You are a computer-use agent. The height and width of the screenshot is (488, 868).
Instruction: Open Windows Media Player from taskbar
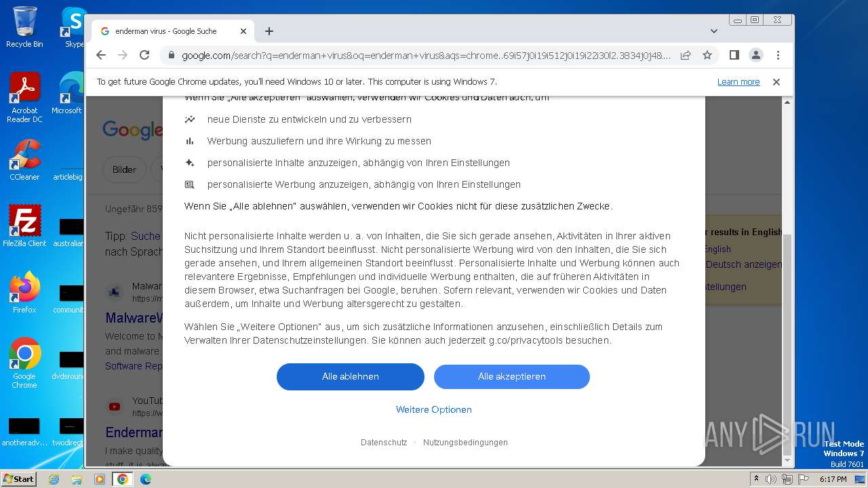coord(100,479)
